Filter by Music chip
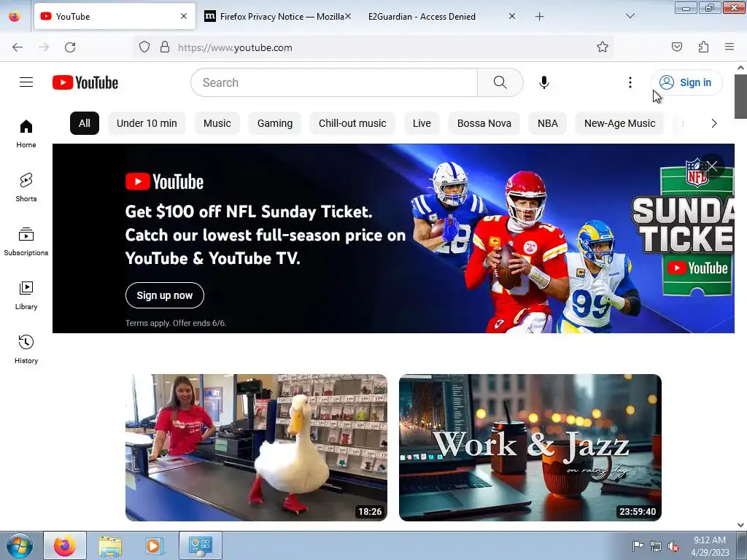This screenshot has width=747, height=560. pos(217,123)
